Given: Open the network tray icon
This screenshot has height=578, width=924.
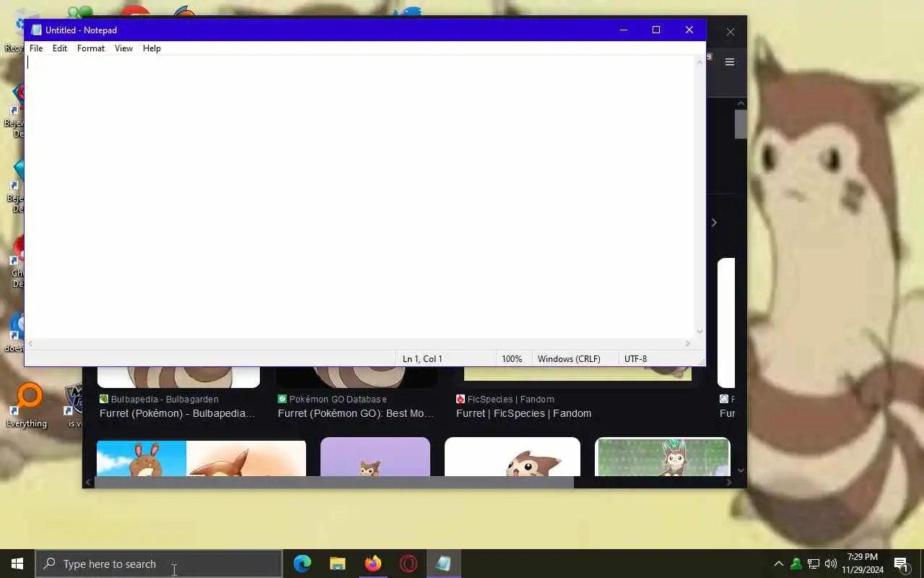Looking at the screenshot, I should [814, 564].
